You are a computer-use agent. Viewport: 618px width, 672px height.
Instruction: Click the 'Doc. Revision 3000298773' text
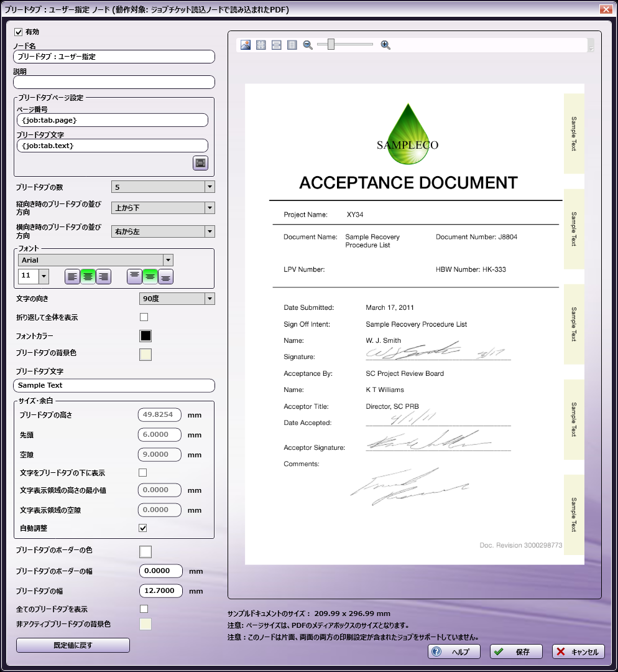pos(521,545)
